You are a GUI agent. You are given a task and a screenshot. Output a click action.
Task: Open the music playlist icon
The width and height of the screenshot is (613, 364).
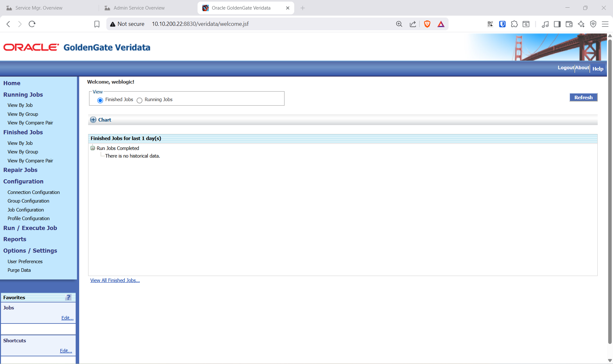(x=545, y=24)
